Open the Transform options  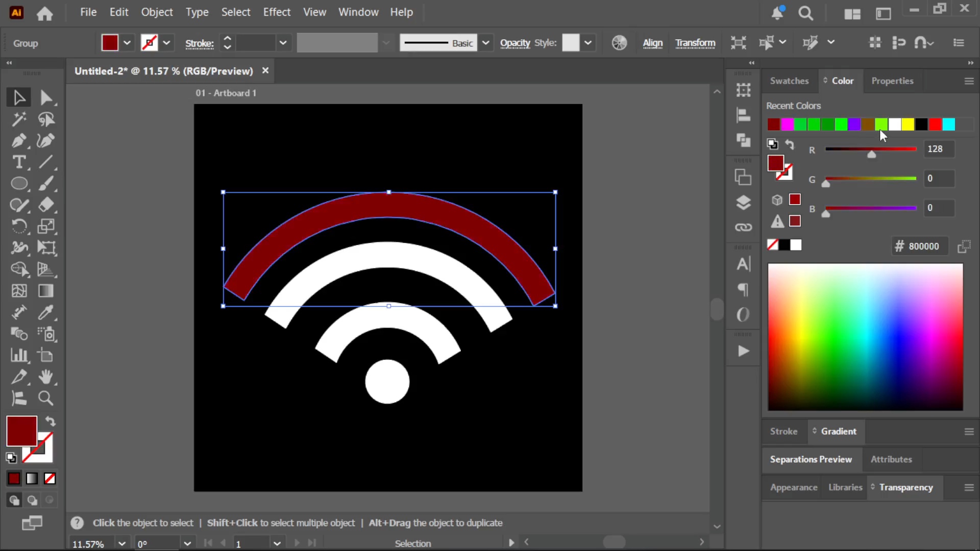tap(695, 43)
